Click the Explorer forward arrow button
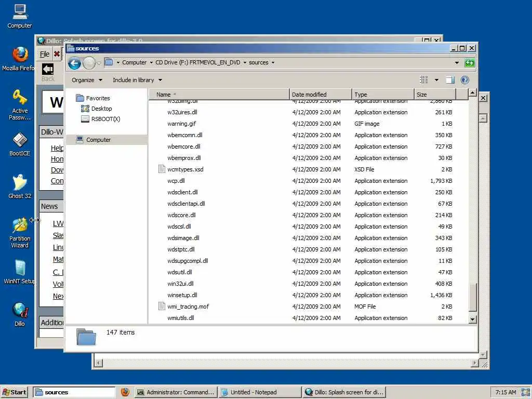Screen dimensions: 532x399 pos(89,63)
